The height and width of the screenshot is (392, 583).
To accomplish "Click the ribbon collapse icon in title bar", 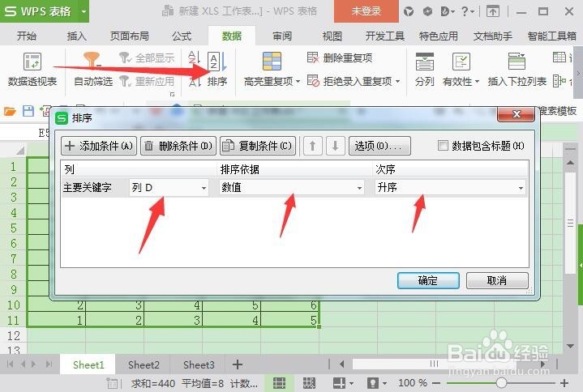I will [x=493, y=11].
